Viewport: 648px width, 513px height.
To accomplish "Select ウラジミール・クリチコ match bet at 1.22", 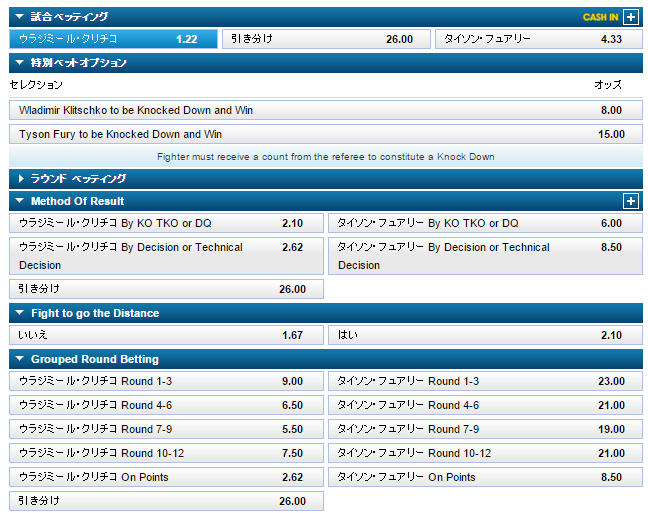I will 113,39.
